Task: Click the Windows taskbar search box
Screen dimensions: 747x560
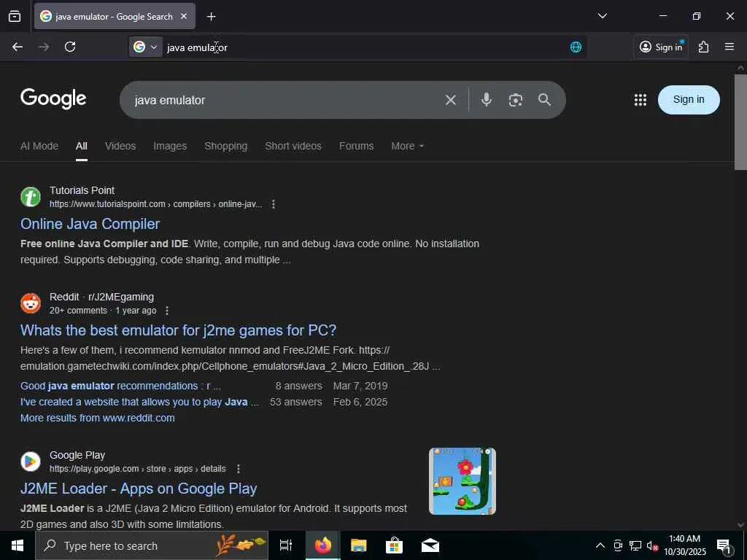Action: point(152,545)
